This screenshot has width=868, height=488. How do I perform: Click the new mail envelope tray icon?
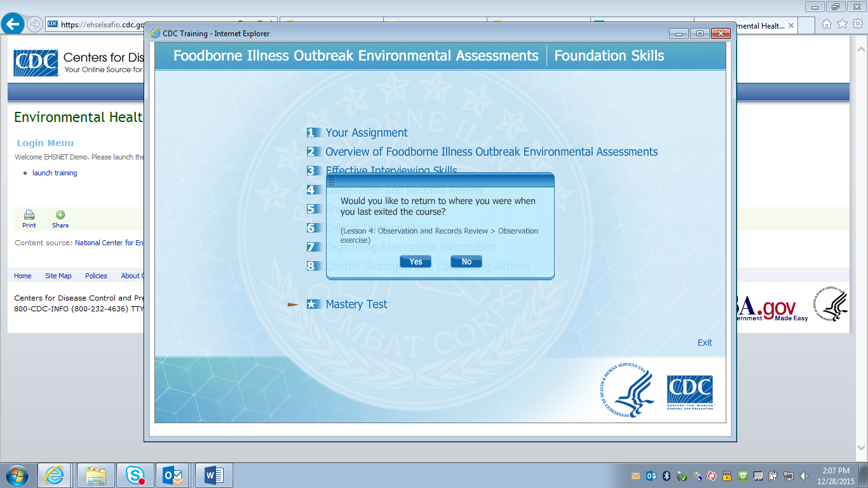pyautogui.click(x=635, y=476)
